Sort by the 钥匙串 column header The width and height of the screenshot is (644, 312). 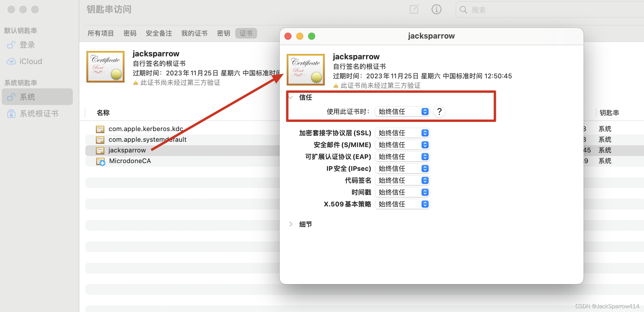609,113
